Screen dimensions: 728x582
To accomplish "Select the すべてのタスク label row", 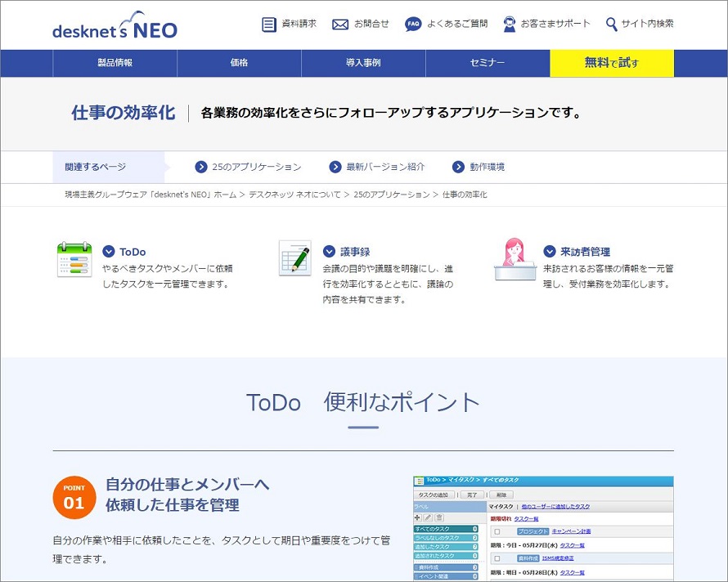I will (446, 529).
